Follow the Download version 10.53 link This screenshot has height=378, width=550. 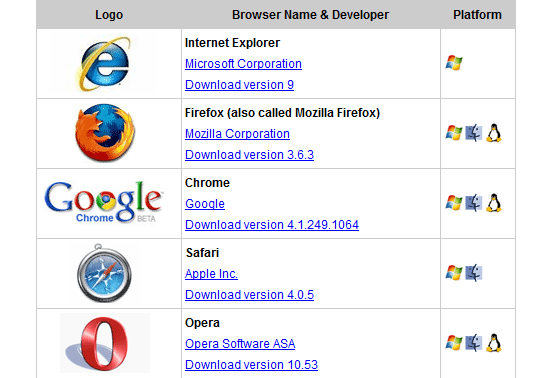click(251, 365)
